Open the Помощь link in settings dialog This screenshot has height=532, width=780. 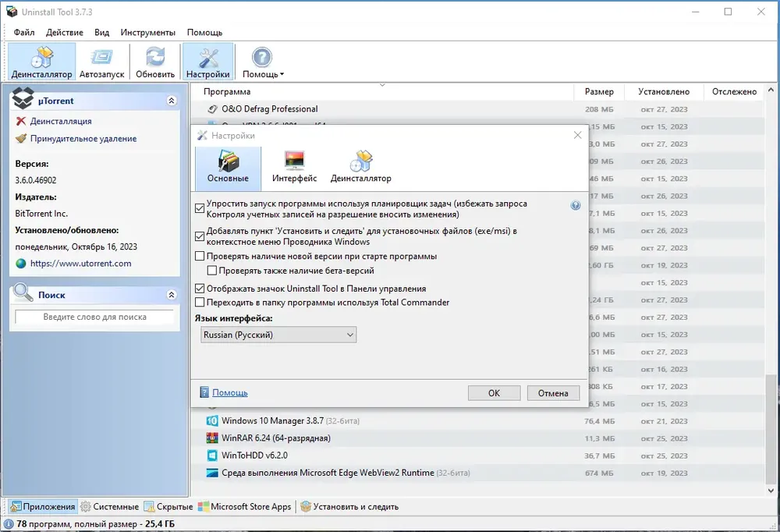tap(230, 392)
